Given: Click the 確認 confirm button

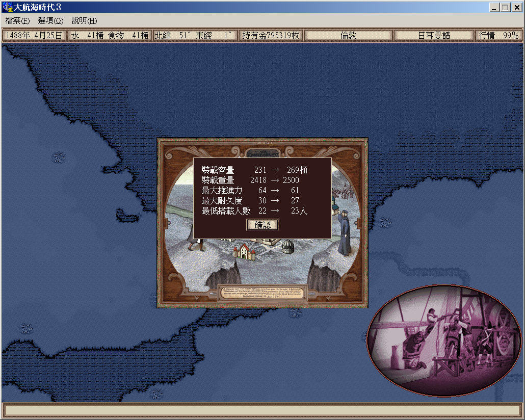Looking at the screenshot, I should 262,225.
